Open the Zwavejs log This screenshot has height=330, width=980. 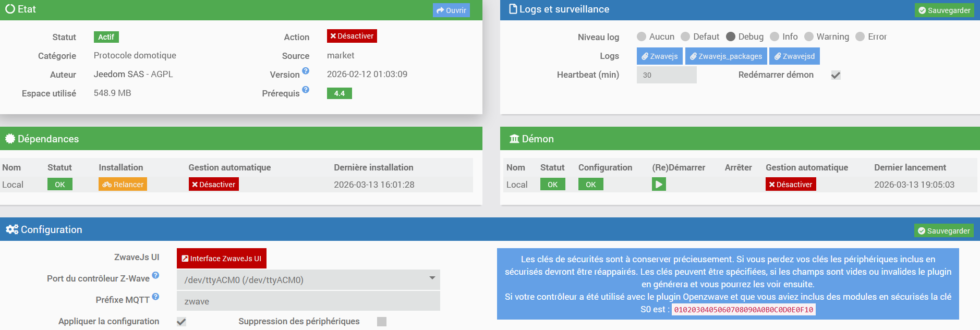[660, 56]
